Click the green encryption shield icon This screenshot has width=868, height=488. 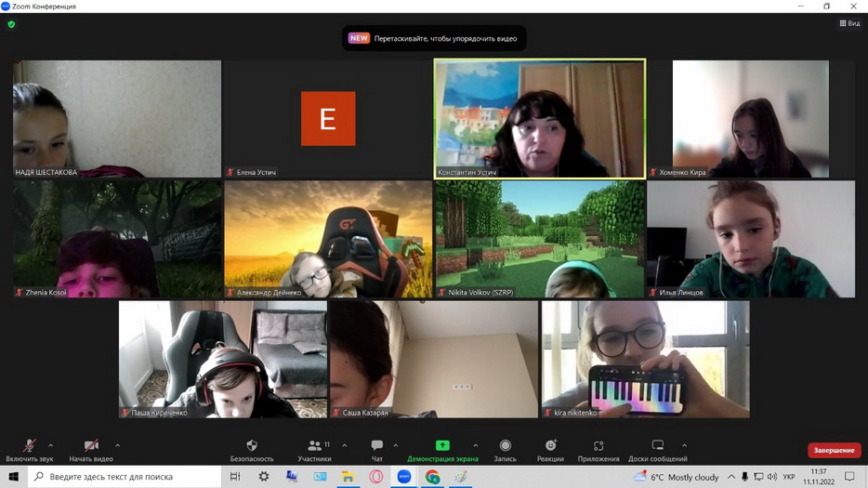tap(11, 24)
